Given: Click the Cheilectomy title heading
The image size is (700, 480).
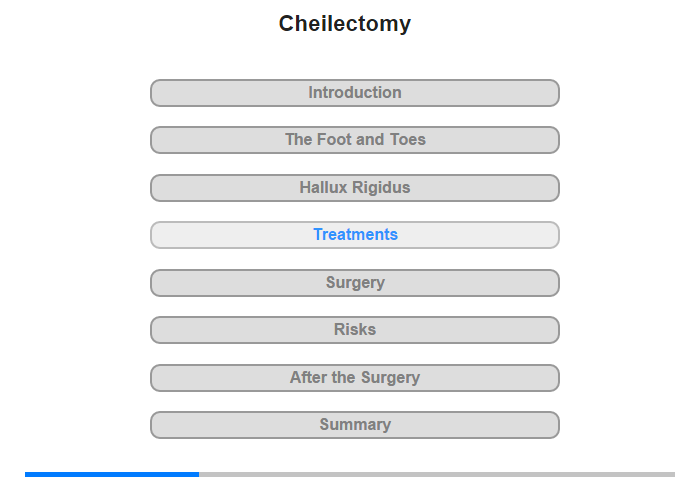Looking at the screenshot, I should coord(345,24).
